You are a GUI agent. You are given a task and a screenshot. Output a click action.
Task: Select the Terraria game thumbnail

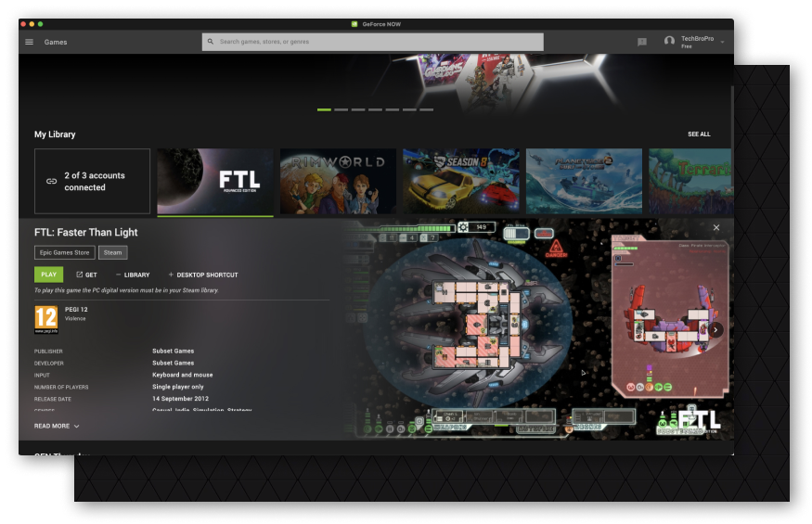tap(691, 181)
